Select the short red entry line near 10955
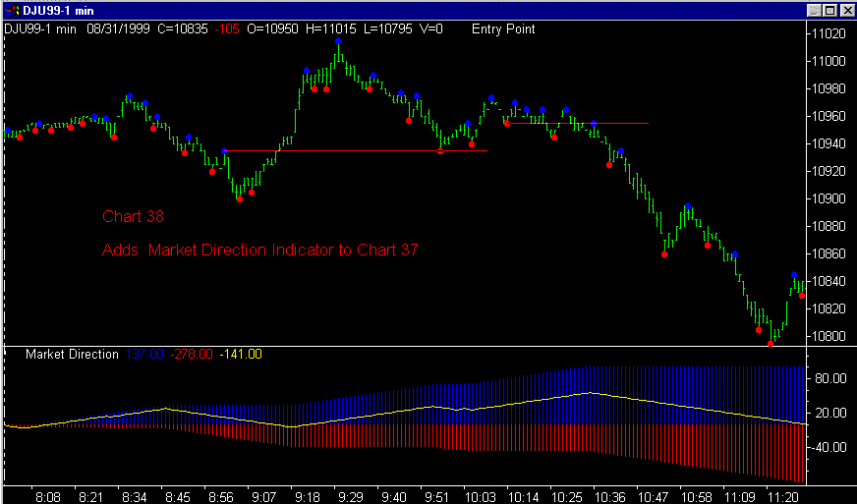This screenshot has height=504, width=857. [578, 124]
